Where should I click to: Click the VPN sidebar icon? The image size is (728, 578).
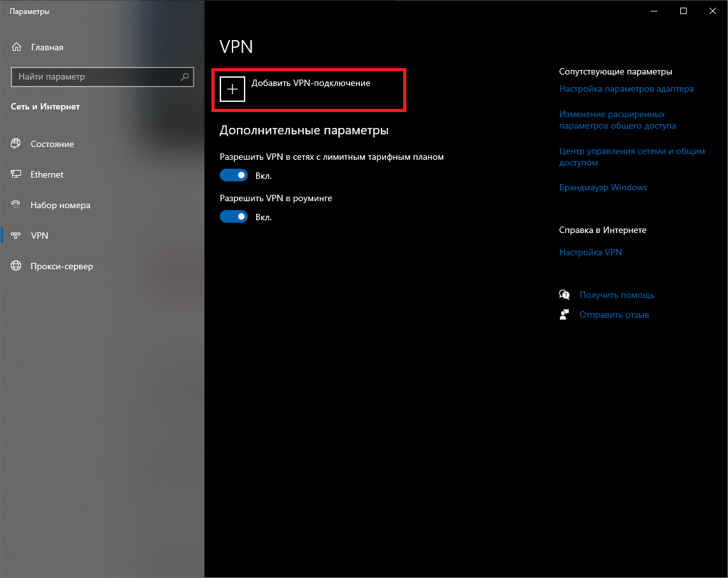17,236
